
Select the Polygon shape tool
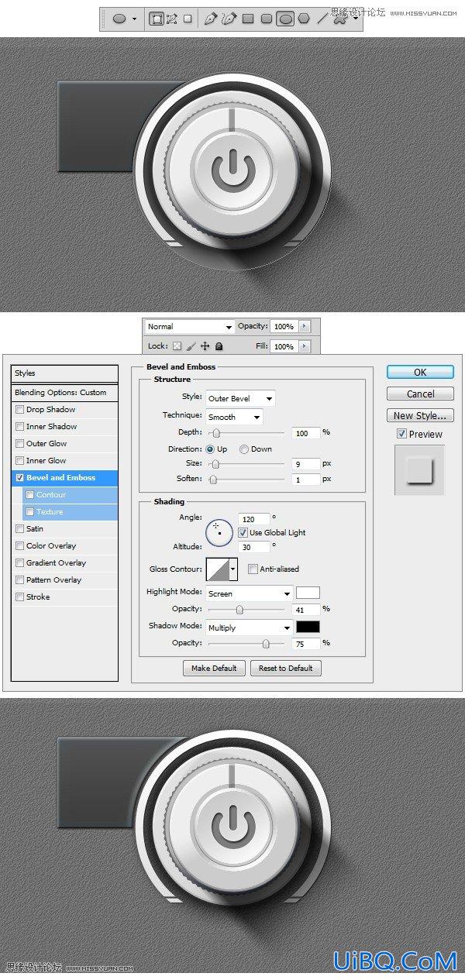(304, 19)
